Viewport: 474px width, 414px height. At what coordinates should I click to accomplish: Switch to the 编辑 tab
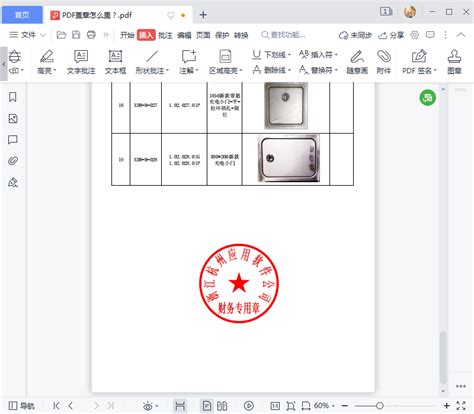click(x=184, y=35)
